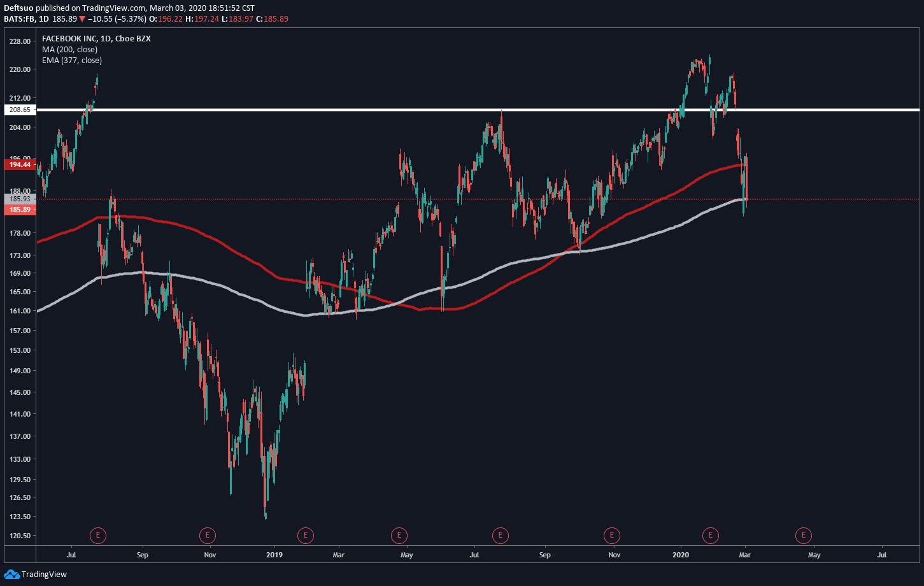The image size is (924, 586).
Task: Click the grey 185.93 price label
Action: (19, 199)
